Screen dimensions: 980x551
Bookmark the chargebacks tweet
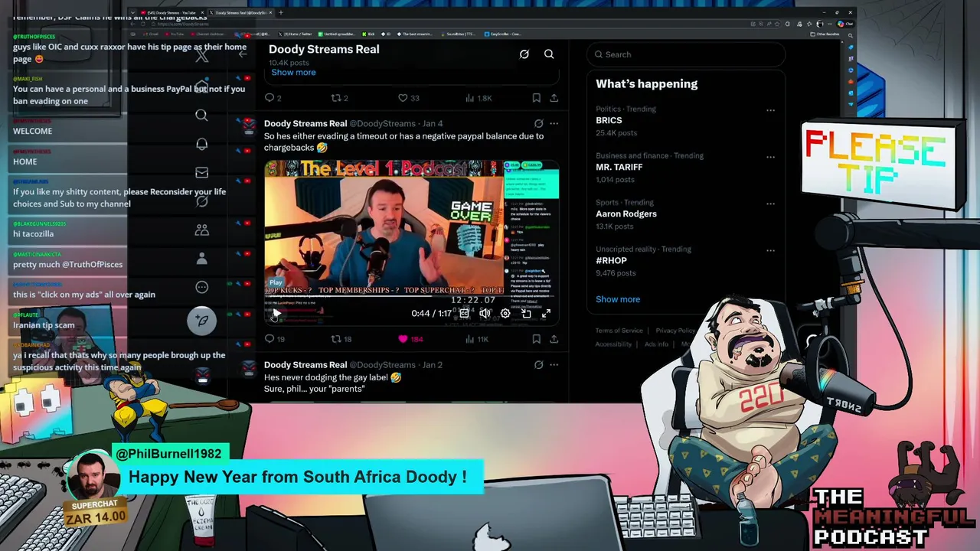pyautogui.click(x=536, y=339)
